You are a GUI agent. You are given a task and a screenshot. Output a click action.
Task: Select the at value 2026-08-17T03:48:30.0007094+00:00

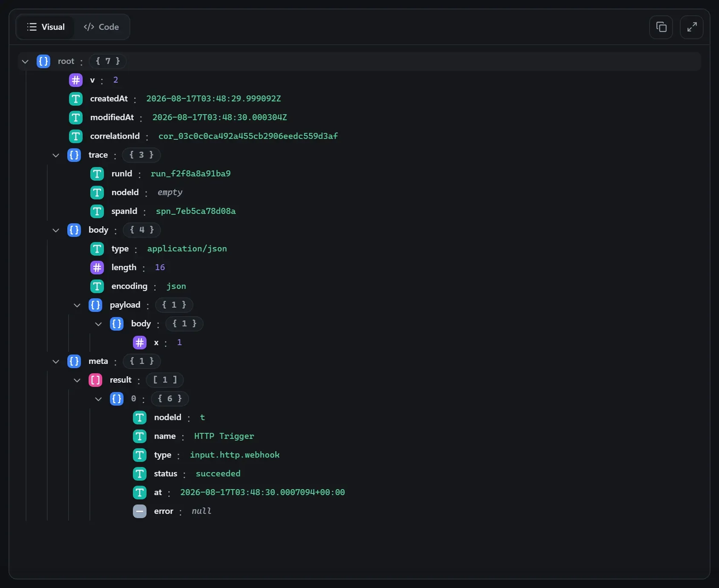[262, 493]
